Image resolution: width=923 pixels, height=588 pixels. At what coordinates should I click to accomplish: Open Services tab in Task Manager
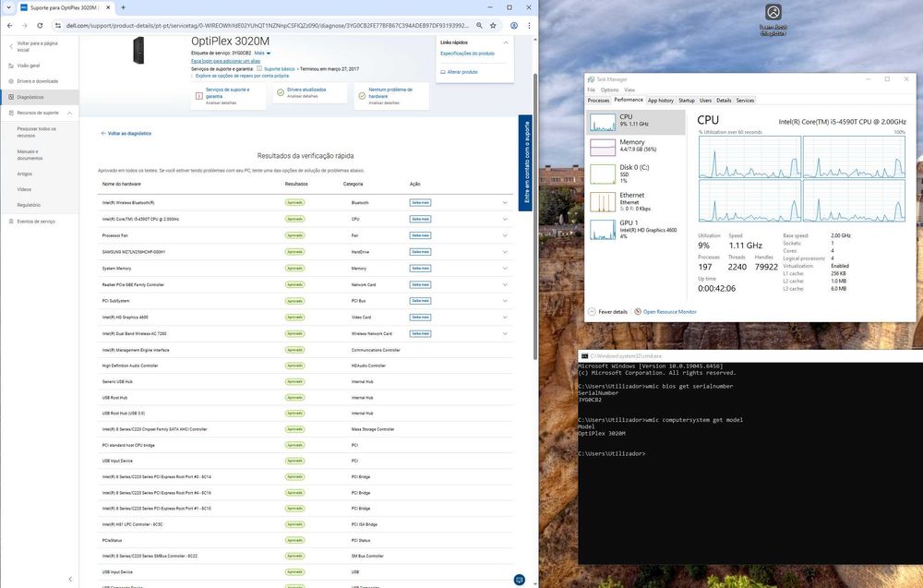(x=745, y=101)
